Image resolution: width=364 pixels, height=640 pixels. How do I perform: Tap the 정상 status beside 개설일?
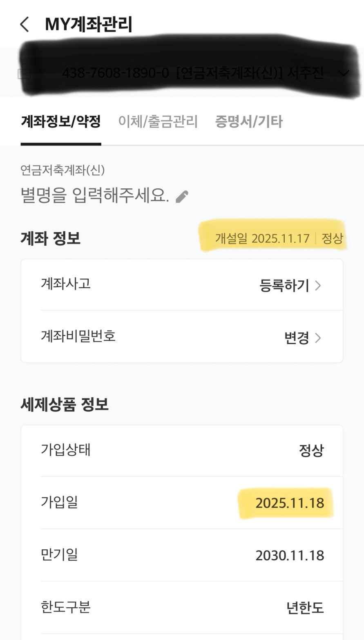click(x=332, y=238)
